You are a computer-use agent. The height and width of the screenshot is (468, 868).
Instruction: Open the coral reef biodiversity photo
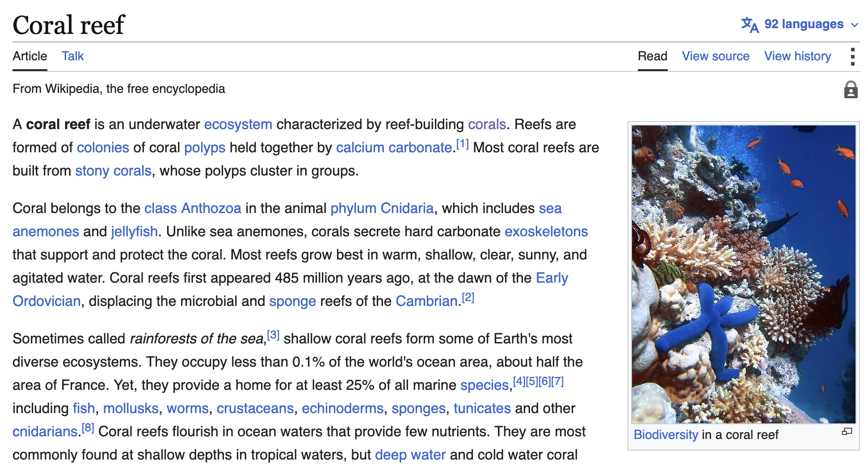coord(743,274)
